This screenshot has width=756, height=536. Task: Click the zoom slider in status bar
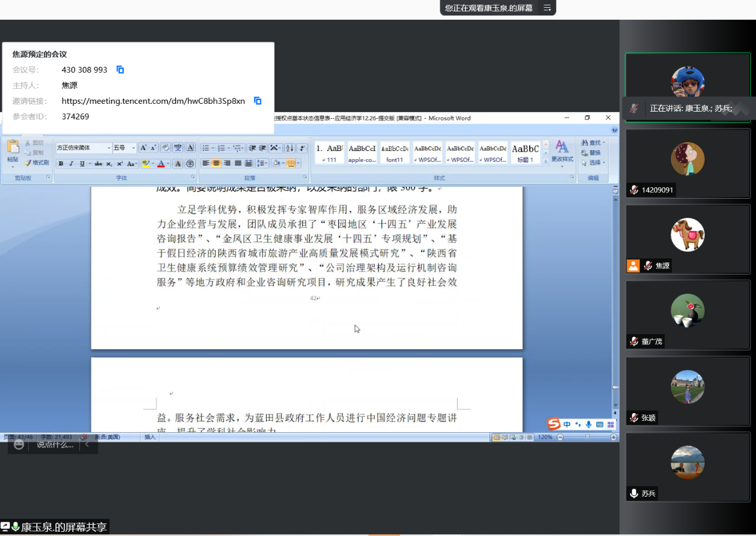(x=587, y=438)
